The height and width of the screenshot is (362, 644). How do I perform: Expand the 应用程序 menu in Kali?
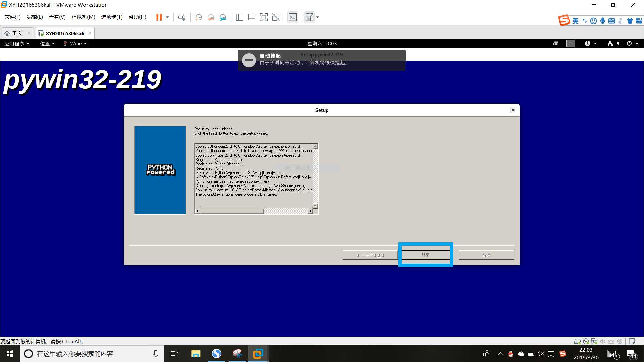17,43
